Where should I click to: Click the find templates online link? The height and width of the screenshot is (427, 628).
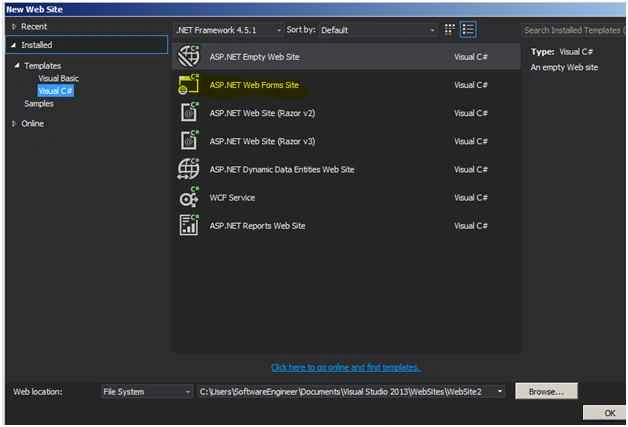click(346, 367)
